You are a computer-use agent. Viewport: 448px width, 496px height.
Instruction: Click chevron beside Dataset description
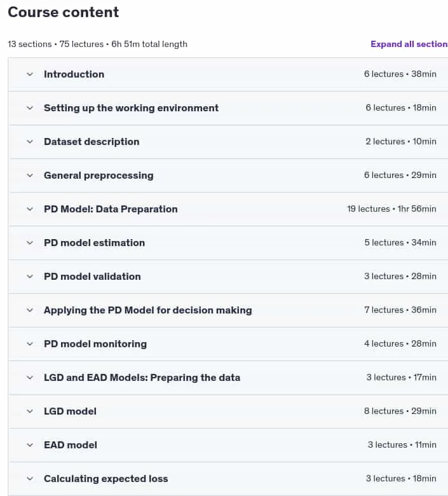click(30, 142)
